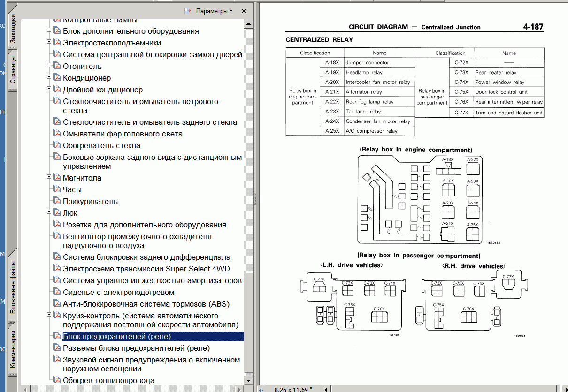The height and width of the screenshot is (392, 568).
Task: Click the PDF icon beside Часы
Action: (57, 189)
